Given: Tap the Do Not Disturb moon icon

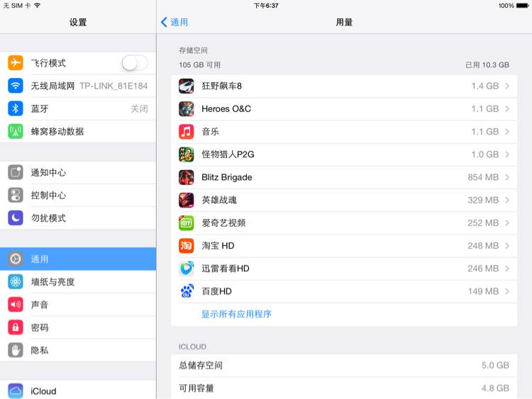Looking at the screenshot, I should 16,218.
